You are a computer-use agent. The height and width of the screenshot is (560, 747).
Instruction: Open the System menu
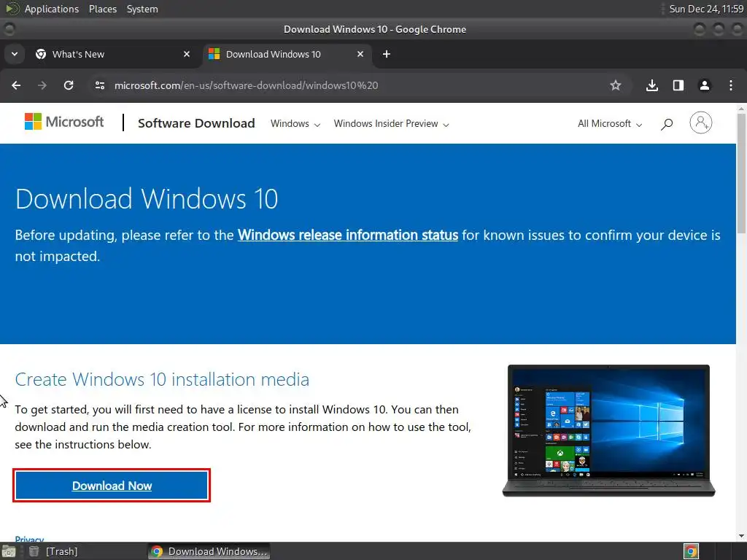tap(142, 9)
